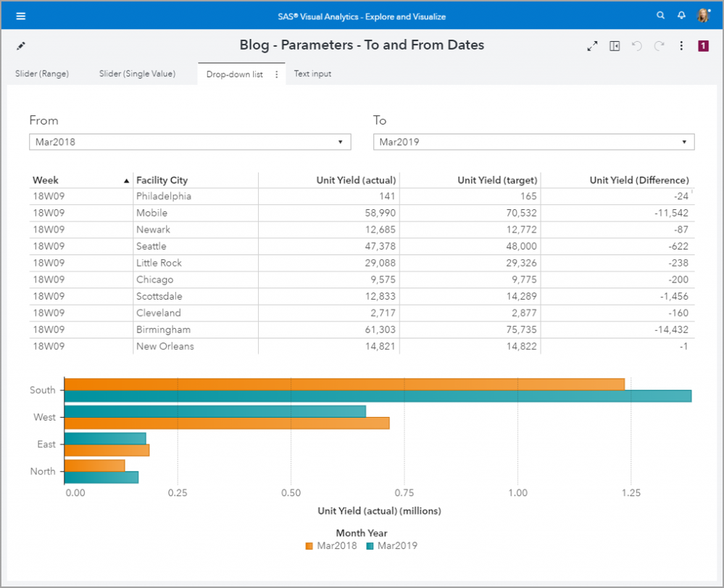This screenshot has width=724, height=588.
Task: Switch to the Text input tab
Action: click(x=312, y=74)
